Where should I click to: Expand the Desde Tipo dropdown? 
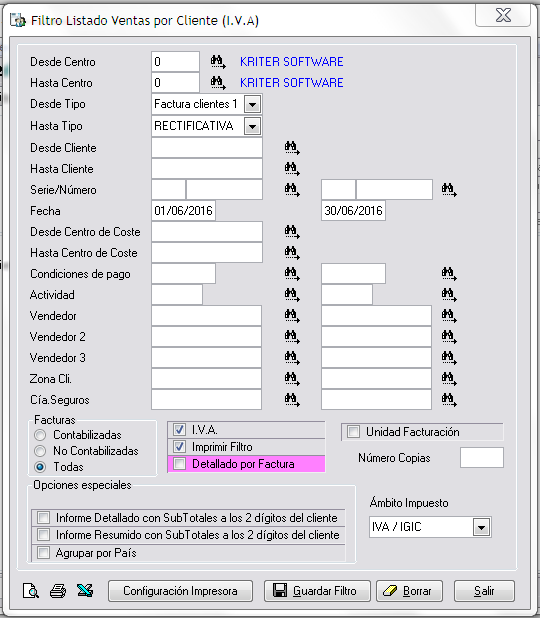pyautogui.click(x=252, y=104)
